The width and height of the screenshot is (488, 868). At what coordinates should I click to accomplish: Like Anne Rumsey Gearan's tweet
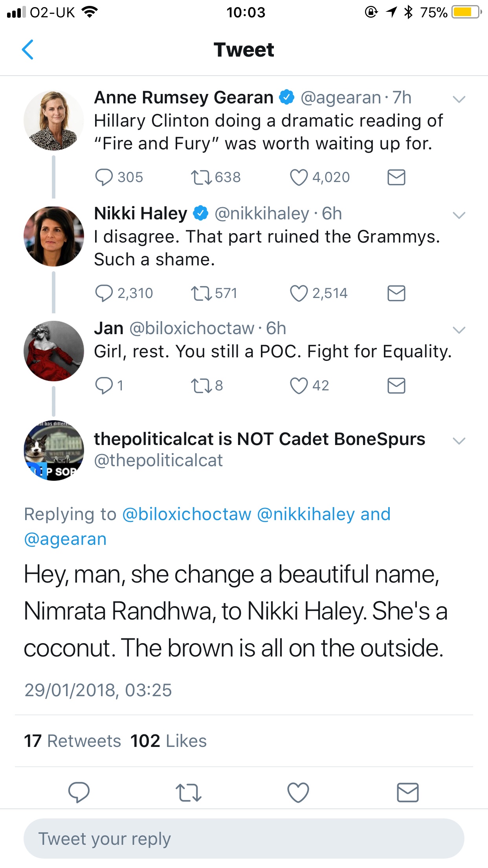[x=299, y=177]
